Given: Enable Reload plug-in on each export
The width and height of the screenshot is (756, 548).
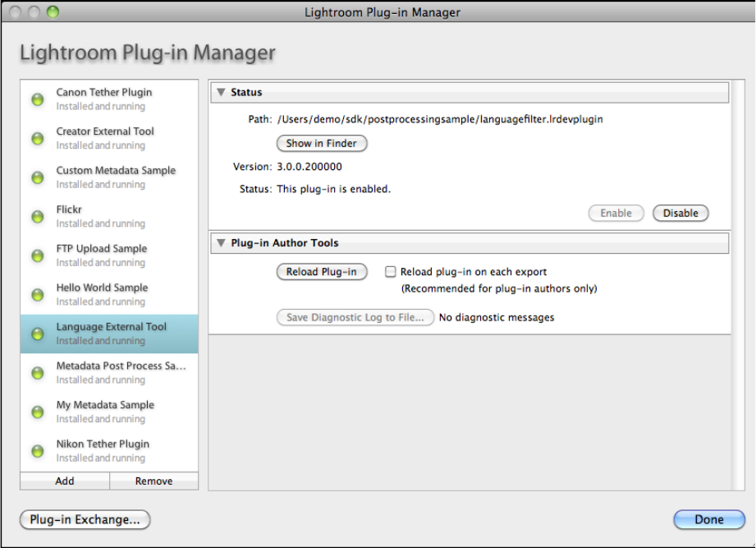Looking at the screenshot, I should click(391, 272).
